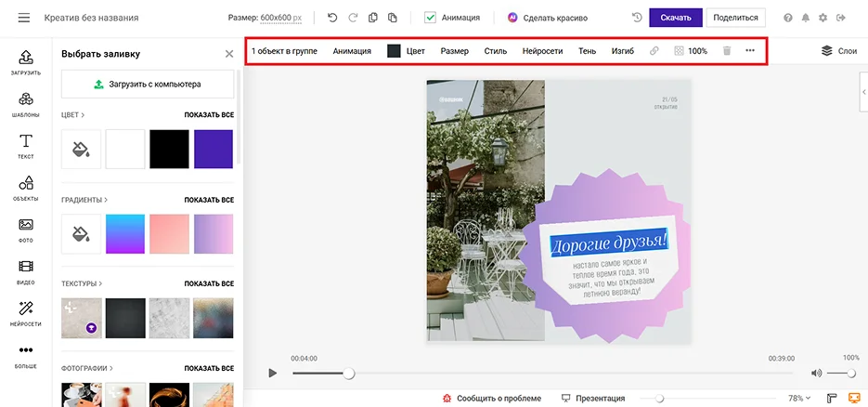Pick the black color swatch
868x407 pixels.
[x=169, y=149]
